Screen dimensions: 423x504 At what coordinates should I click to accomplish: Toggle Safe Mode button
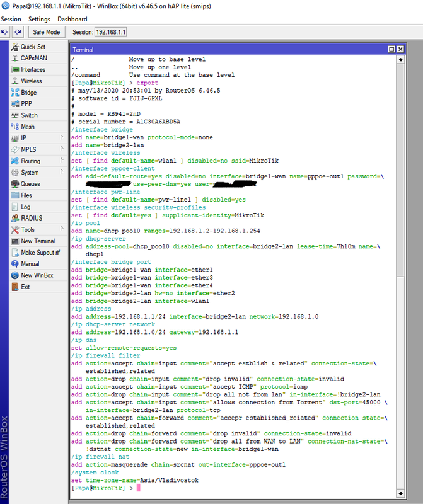pos(47,32)
